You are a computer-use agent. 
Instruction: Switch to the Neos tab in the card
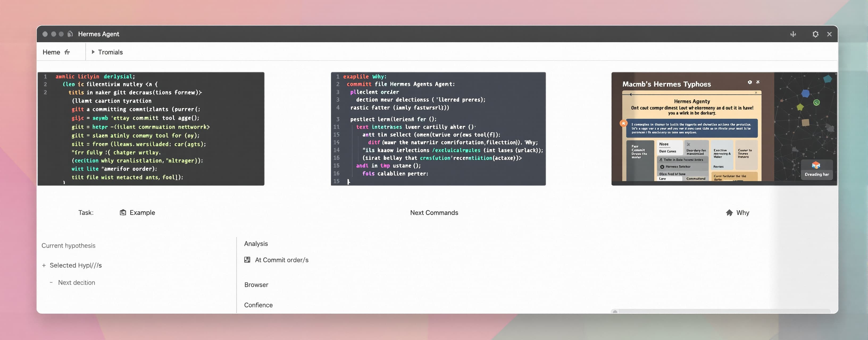tap(664, 144)
